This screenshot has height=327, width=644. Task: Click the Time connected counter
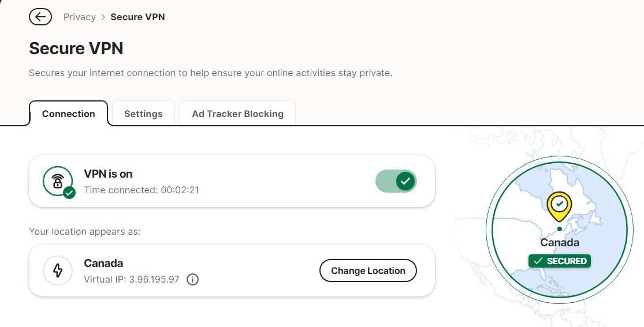coord(142,190)
